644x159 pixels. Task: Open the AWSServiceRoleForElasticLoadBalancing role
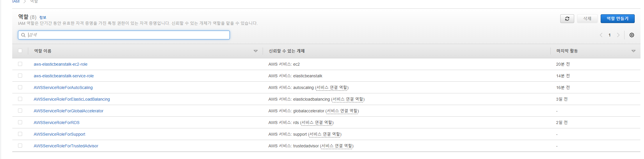coord(72,99)
